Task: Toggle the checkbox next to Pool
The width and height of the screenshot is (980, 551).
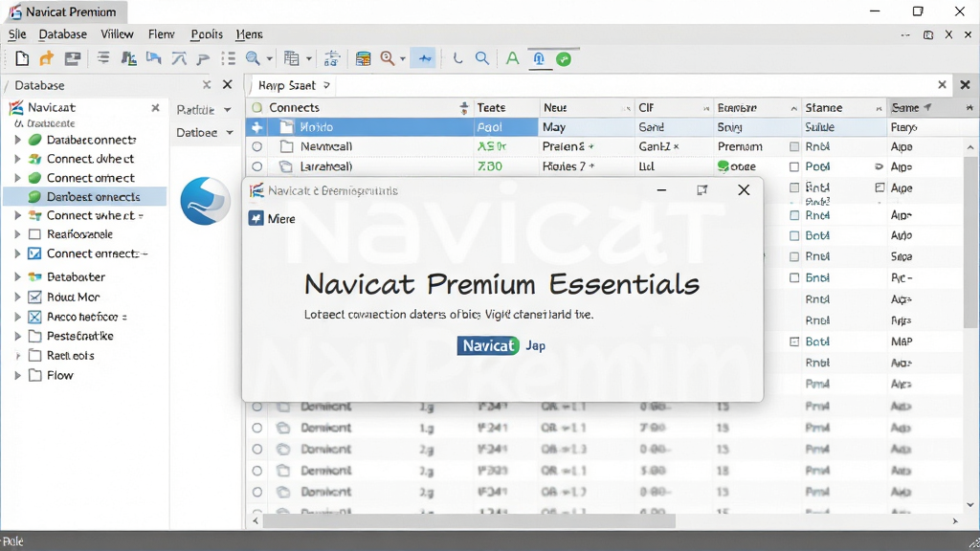Action: click(x=793, y=166)
